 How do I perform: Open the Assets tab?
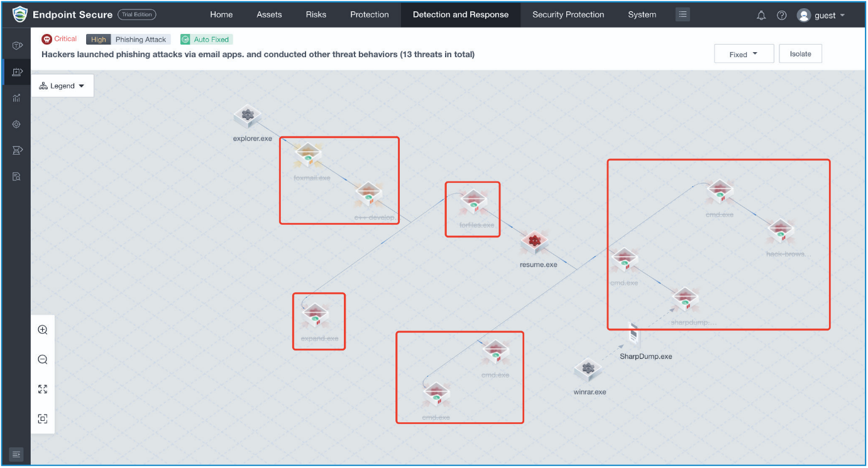(x=269, y=14)
